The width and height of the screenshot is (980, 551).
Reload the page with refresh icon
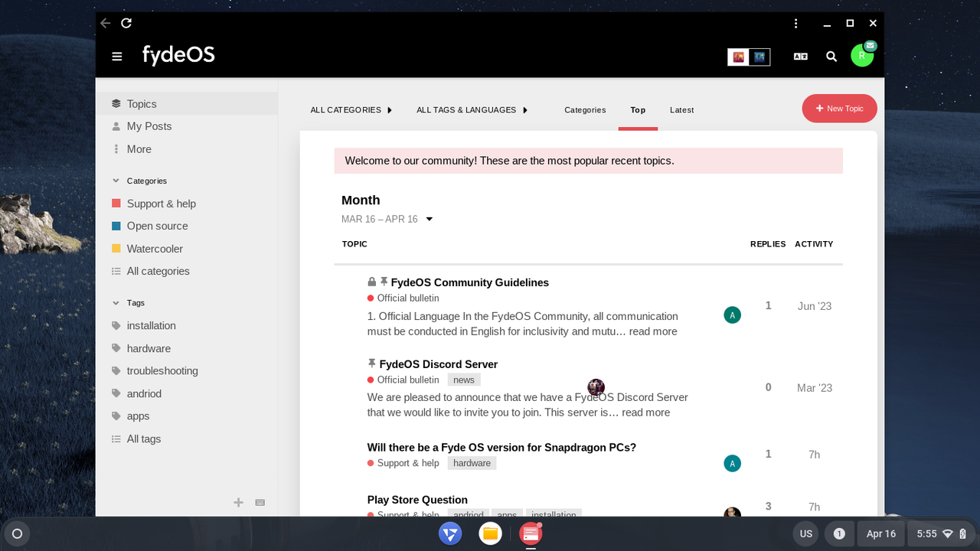click(126, 23)
